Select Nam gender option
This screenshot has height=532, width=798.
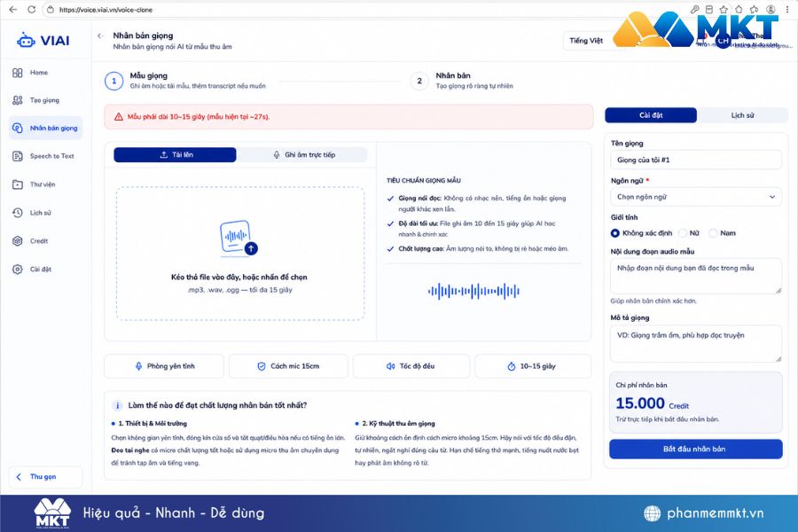pyautogui.click(x=723, y=233)
